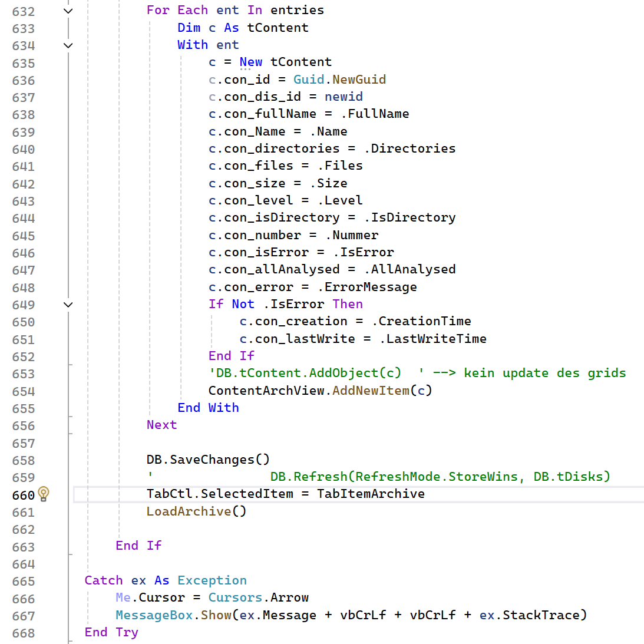The height and width of the screenshot is (644, 644).
Task: Click 'ContentArchView' on line 654
Action: pyautogui.click(x=266, y=390)
